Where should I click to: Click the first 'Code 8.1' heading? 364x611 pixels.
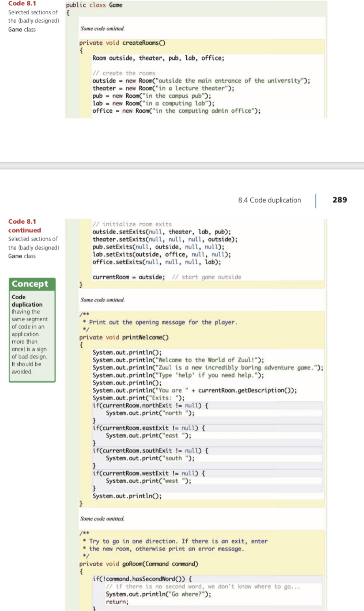pos(22,4)
